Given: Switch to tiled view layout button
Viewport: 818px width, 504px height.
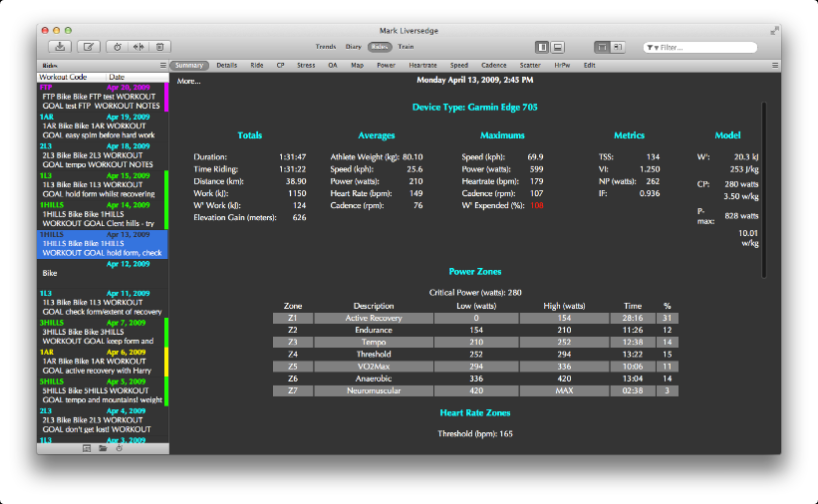Looking at the screenshot, I should click(x=618, y=48).
